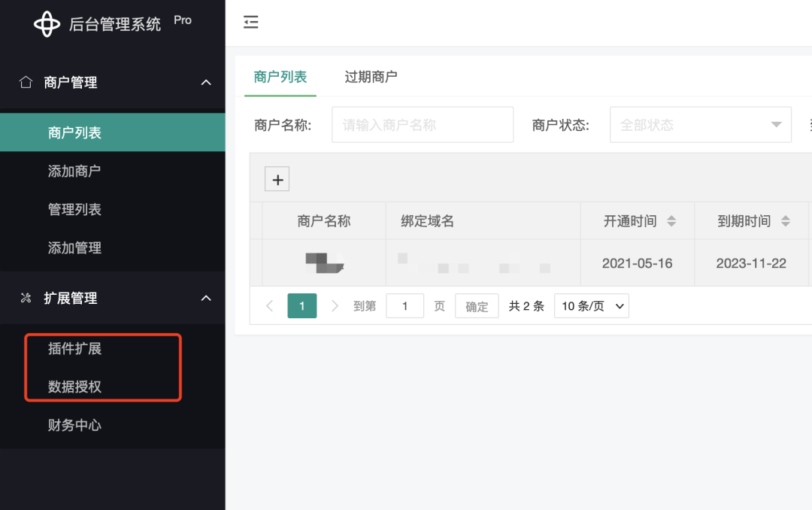Select page 1 pagination button
Image resolution: width=812 pixels, height=510 pixels.
pos(302,306)
